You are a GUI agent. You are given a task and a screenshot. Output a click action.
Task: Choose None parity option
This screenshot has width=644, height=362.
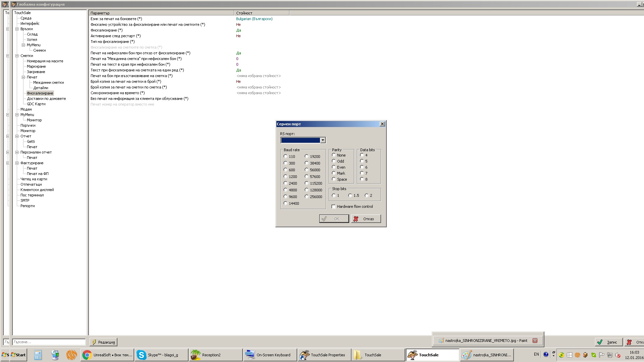pos(334,155)
